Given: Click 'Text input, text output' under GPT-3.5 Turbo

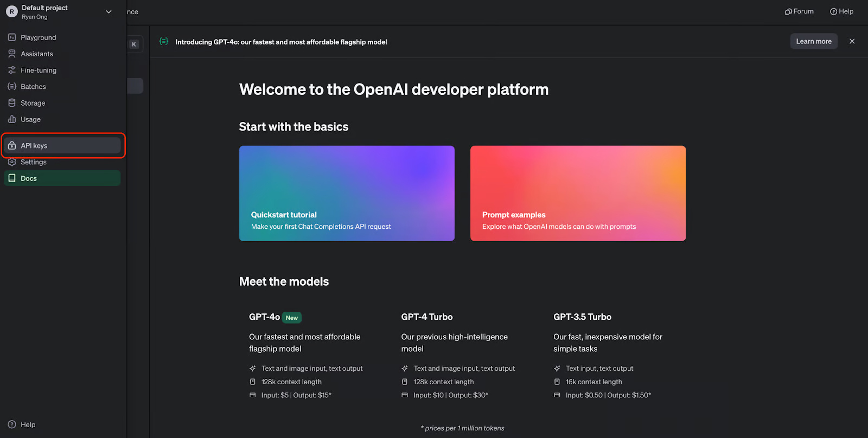Looking at the screenshot, I should pos(599,368).
